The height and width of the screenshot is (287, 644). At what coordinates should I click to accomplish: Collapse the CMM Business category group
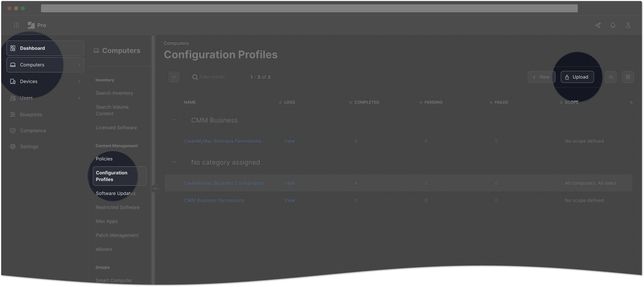[174, 120]
